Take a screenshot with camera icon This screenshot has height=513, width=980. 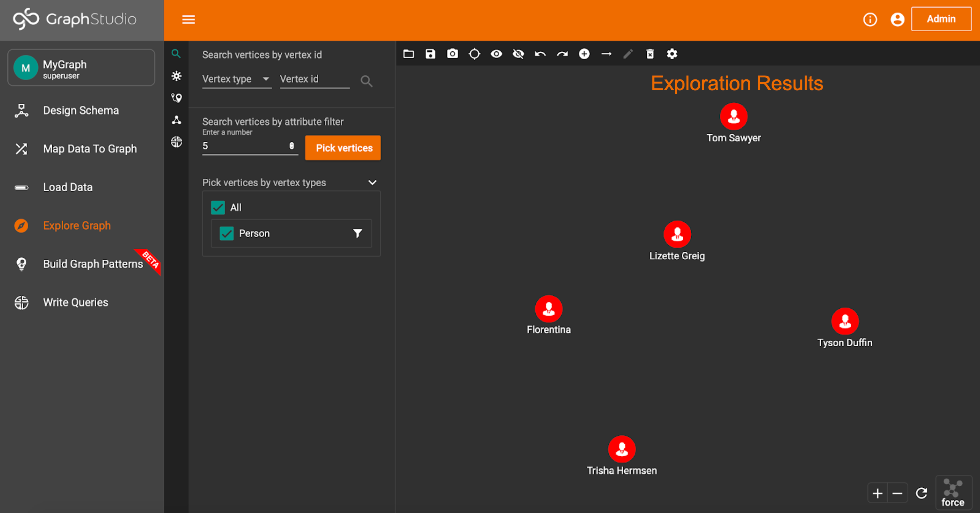click(x=452, y=54)
